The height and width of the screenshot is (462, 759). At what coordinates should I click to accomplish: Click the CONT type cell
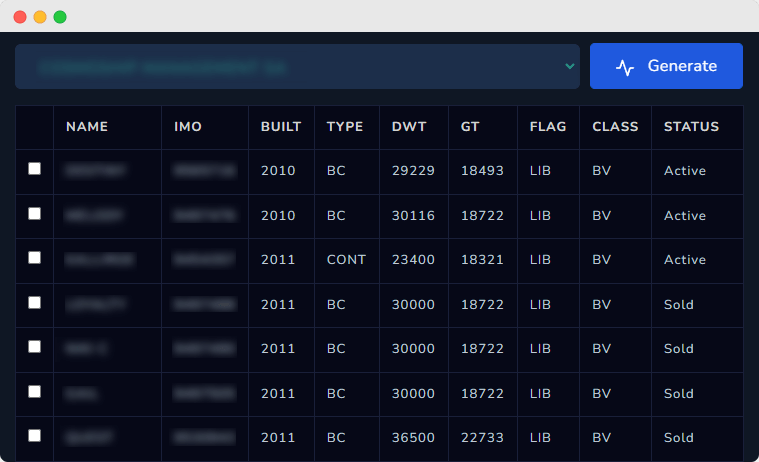346,260
